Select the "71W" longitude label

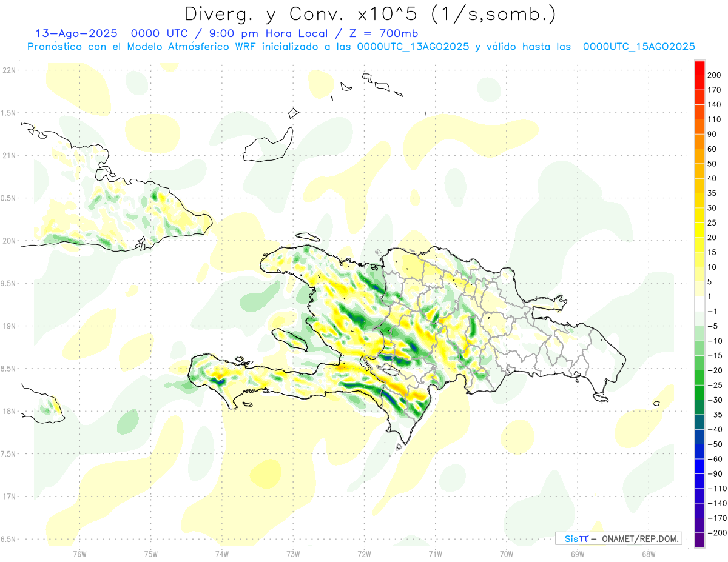tap(435, 554)
